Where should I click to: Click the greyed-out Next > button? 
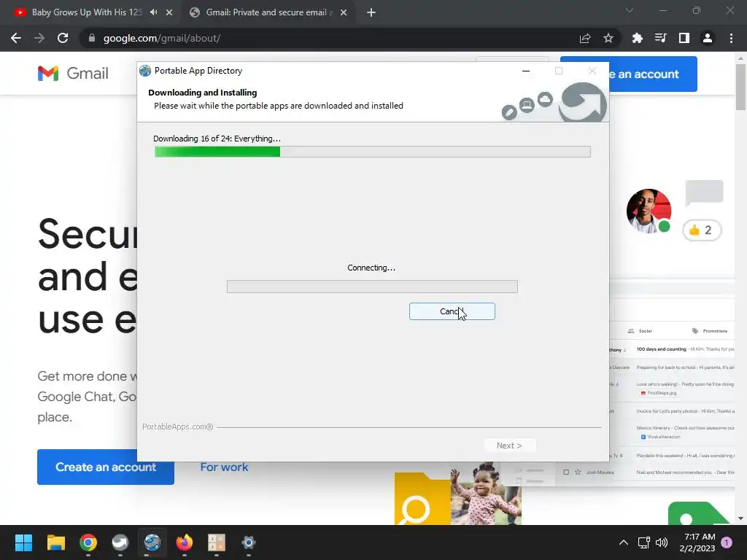tap(508, 446)
